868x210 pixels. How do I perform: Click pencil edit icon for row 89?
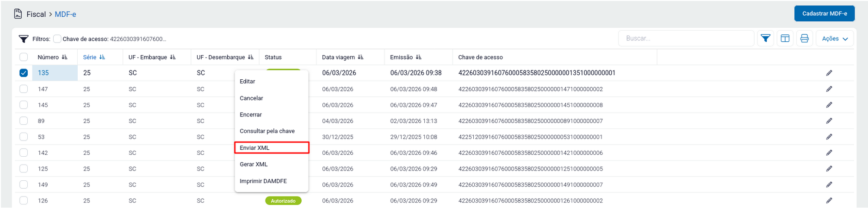(x=829, y=121)
